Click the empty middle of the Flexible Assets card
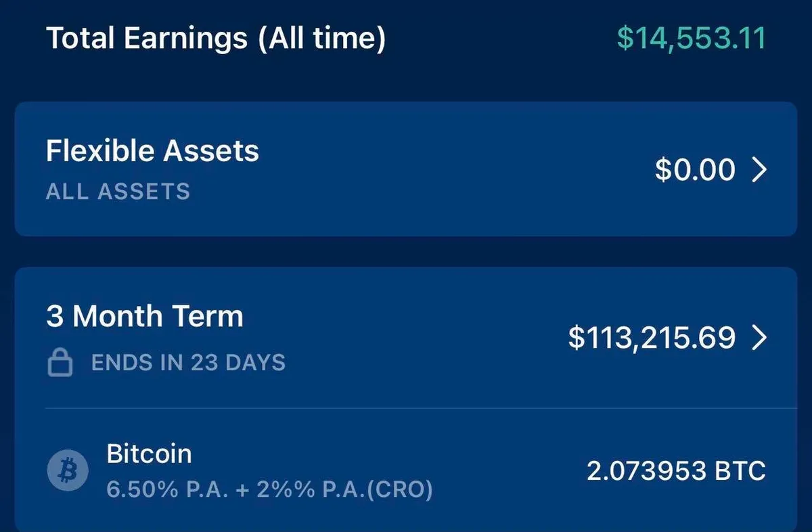Screen dimensions: 812x532 (x=440, y=169)
